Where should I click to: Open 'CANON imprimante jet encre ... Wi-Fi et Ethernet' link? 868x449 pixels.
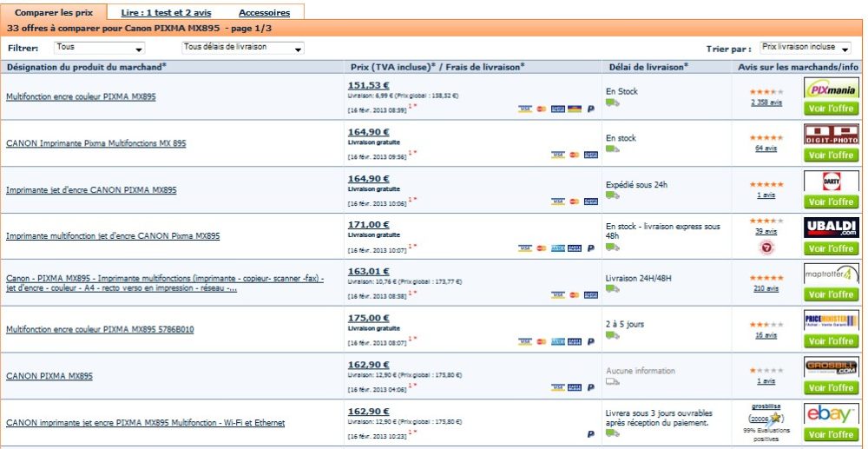click(x=146, y=422)
